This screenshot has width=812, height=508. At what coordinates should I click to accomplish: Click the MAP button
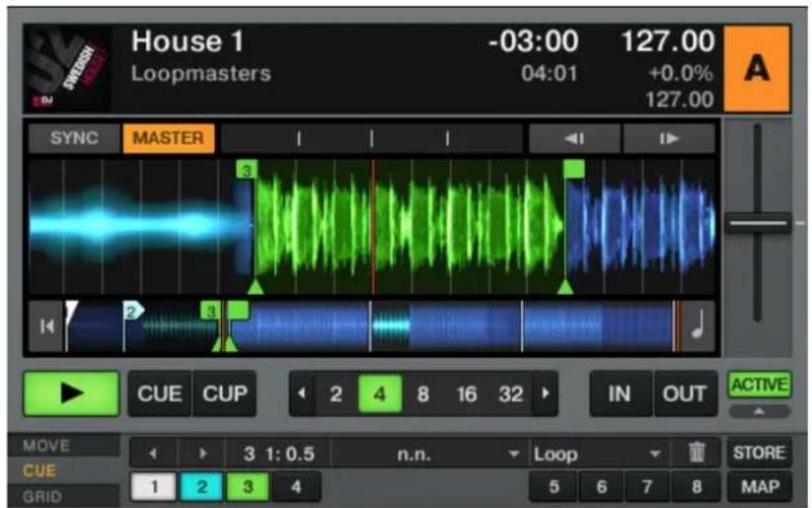[759, 486]
